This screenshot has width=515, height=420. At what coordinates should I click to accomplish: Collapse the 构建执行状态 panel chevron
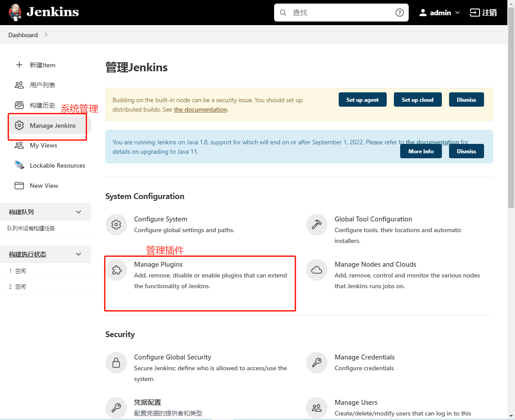click(79, 254)
